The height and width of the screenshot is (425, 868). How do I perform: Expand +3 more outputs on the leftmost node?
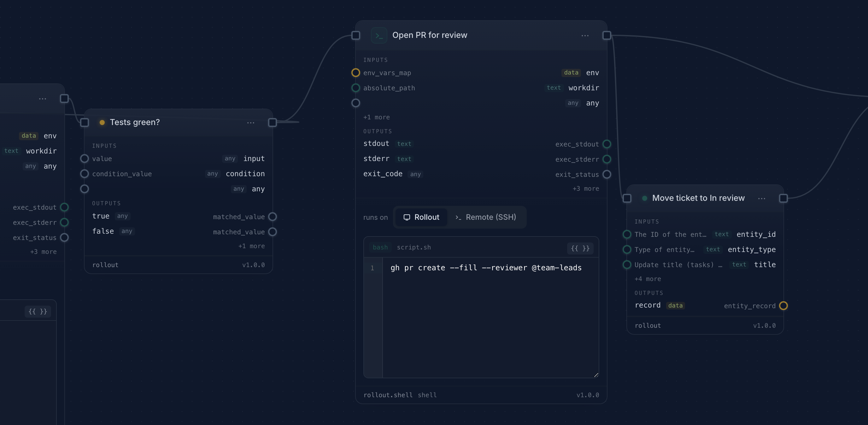pyautogui.click(x=44, y=252)
